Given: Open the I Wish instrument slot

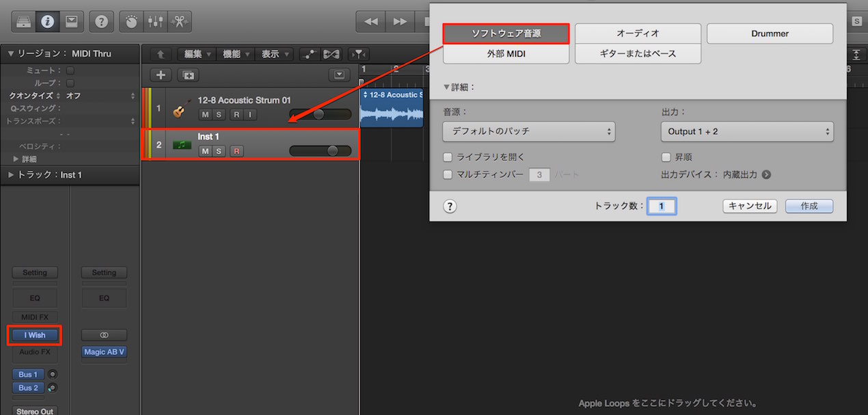Looking at the screenshot, I should [x=35, y=335].
